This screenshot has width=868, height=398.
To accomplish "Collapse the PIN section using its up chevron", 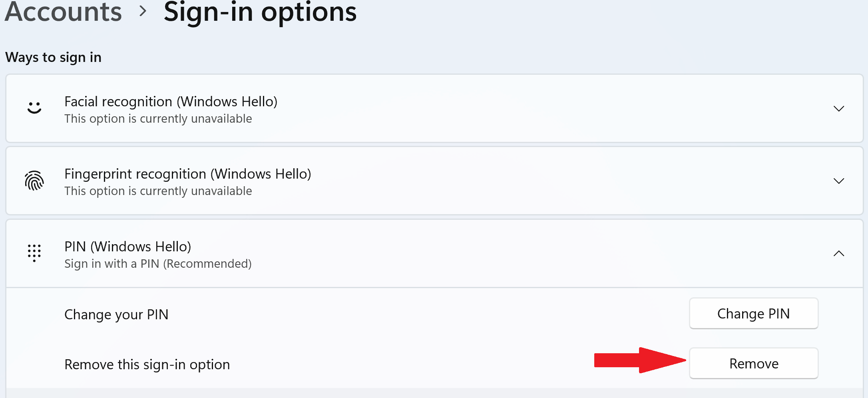I will 839,253.
